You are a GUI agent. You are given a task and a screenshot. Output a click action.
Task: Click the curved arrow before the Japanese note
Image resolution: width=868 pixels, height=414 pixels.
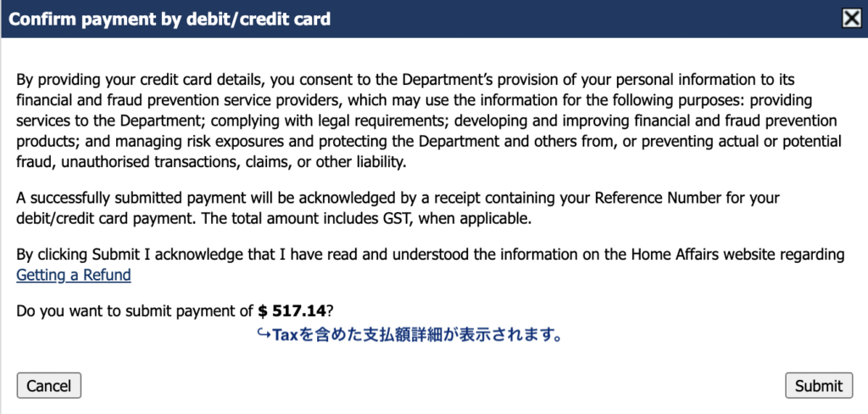[263, 334]
